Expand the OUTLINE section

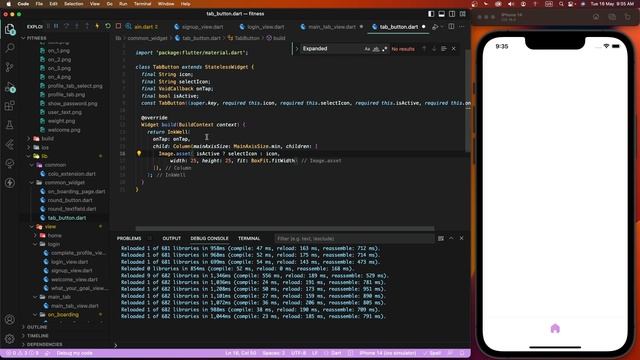point(37,327)
